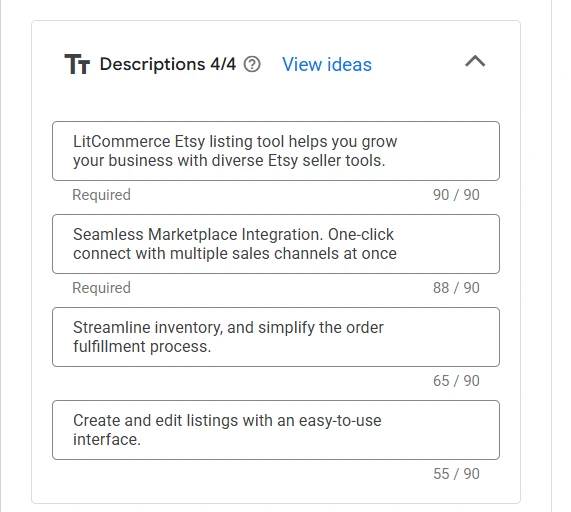571x512 pixels.
Task: Collapse the Descriptions section with the chevron
Action: 475,61
